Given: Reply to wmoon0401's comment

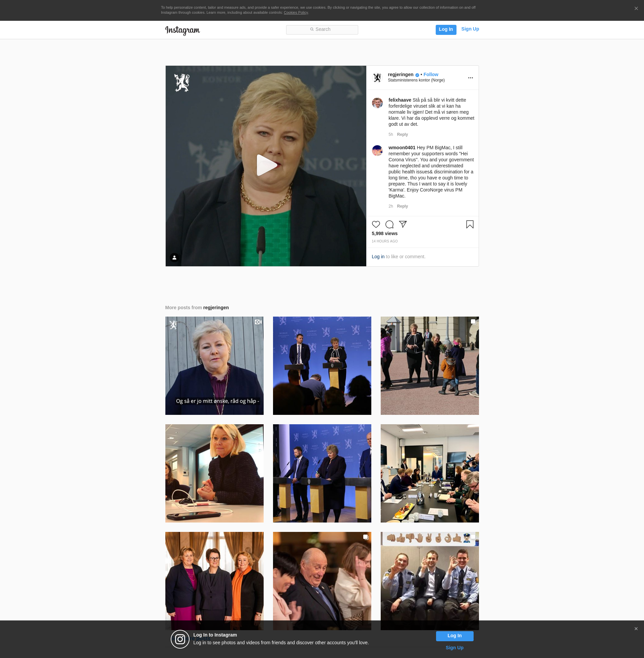Looking at the screenshot, I should pyautogui.click(x=402, y=206).
